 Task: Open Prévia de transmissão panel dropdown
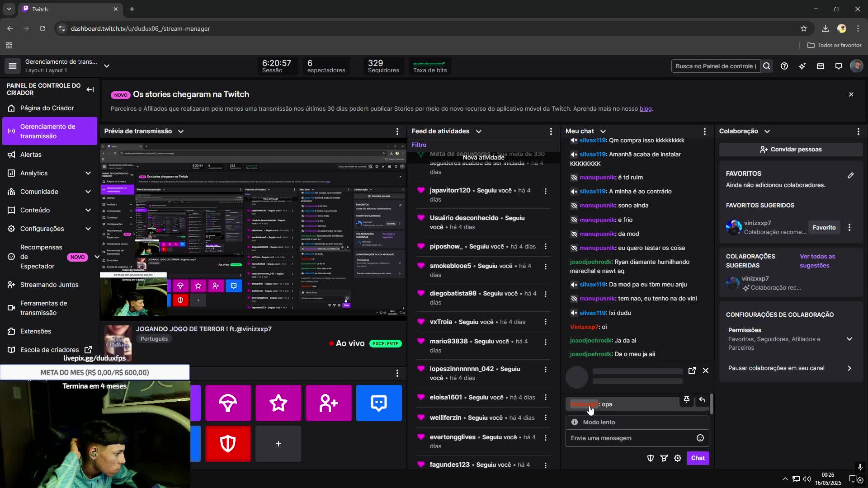tap(181, 131)
